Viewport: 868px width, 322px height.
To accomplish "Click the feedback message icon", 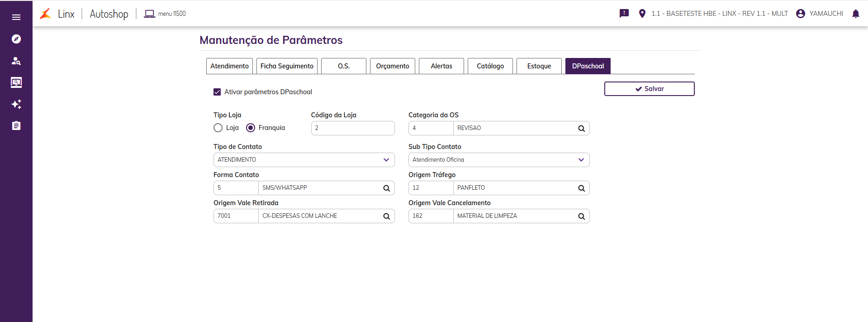I will (624, 14).
